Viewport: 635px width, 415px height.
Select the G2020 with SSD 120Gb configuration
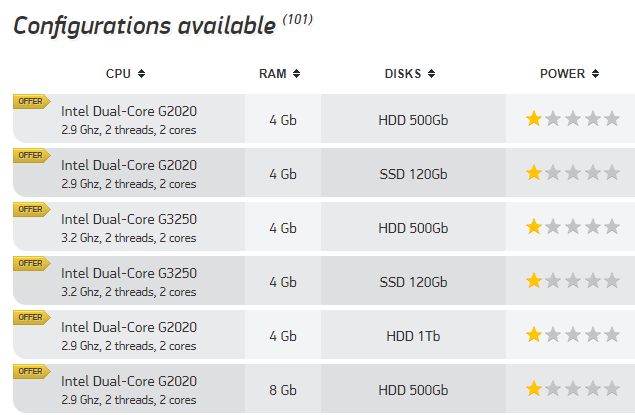click(x=324, y=173)
